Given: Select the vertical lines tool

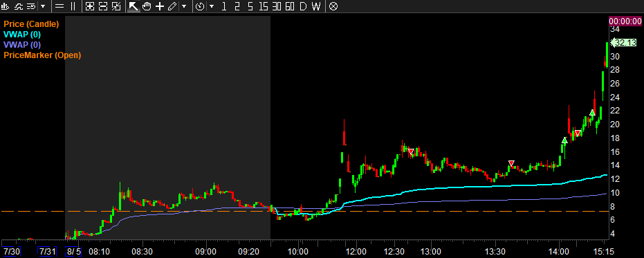Looking at the screenshot, I should 73,6.
